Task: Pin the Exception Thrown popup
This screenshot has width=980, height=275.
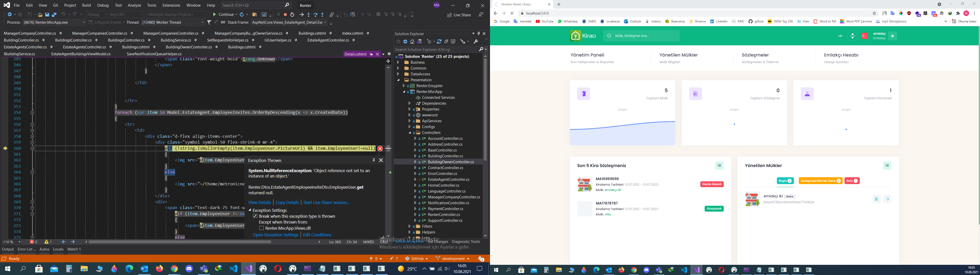Action: tap(374, 160)
